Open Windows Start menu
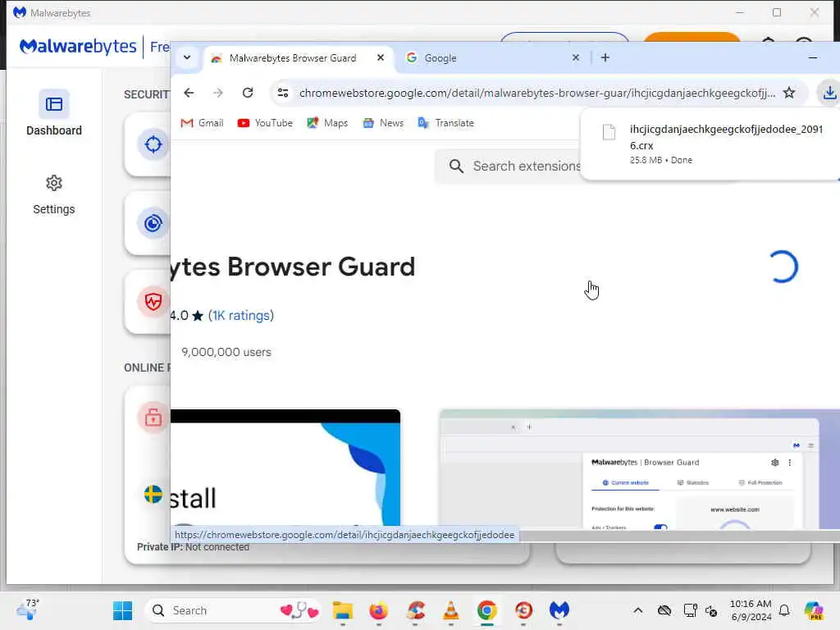This screenshot has width=840, height=630. [123, 610]
